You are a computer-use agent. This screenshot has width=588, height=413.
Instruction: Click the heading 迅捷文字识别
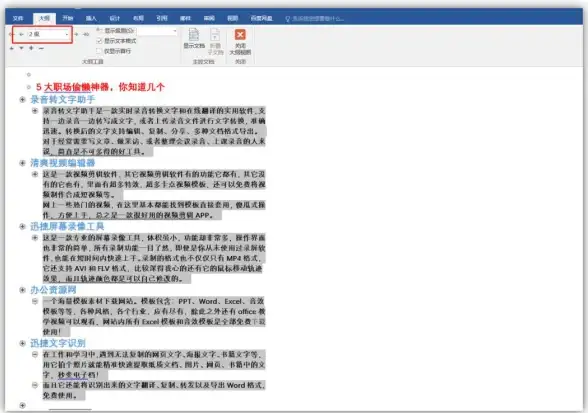58,343
